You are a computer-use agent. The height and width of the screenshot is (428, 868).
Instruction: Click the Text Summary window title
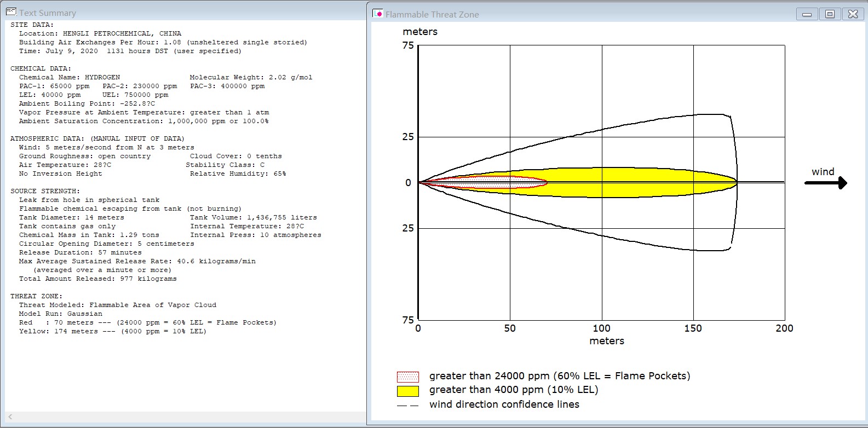(x=48, y=13)
